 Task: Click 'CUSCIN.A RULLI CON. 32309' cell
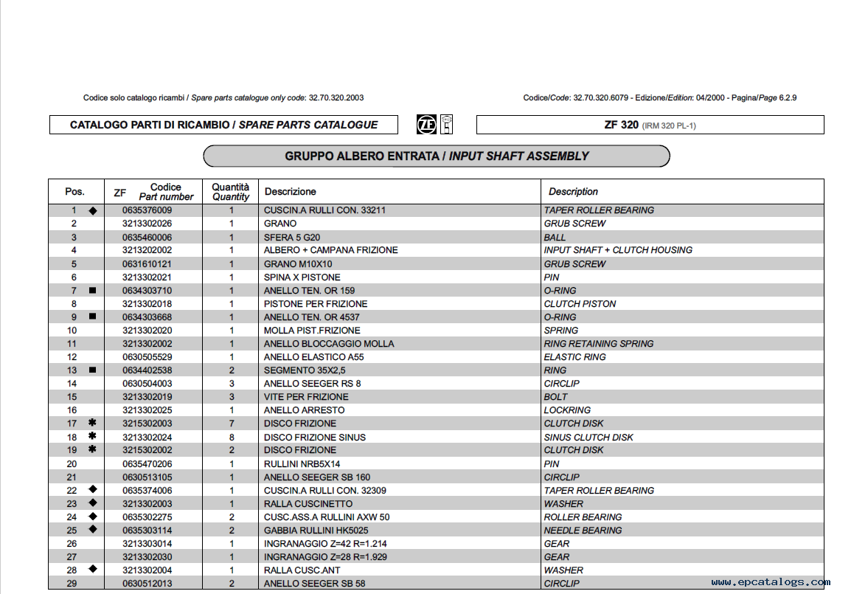click(325, 491)
